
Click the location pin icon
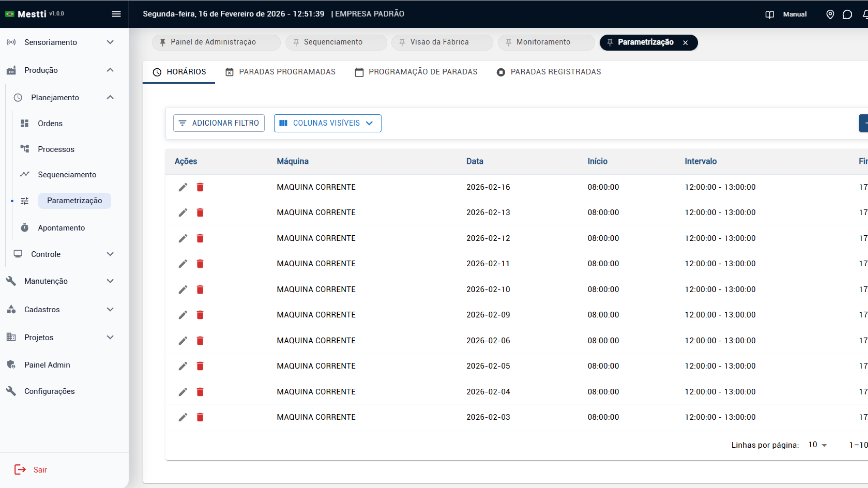tap(830, 14)
